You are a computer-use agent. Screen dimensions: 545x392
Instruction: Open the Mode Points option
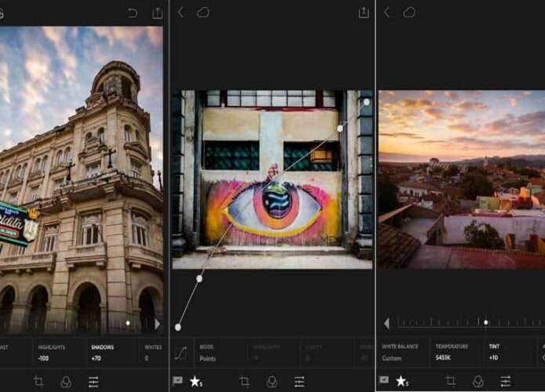click(221, 353)
